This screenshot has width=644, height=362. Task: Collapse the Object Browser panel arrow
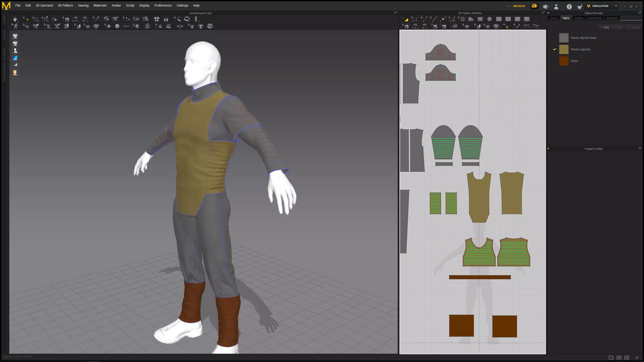(548, 13)
